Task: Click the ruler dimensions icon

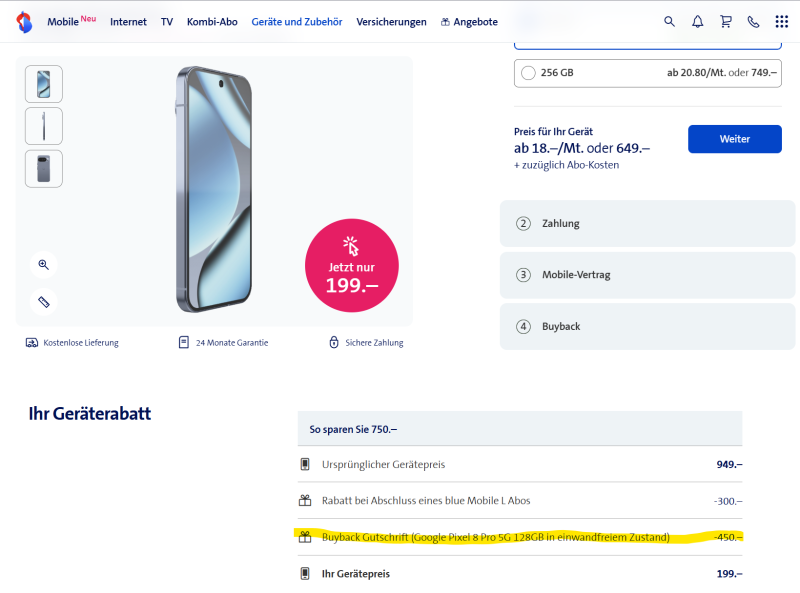Action: (x=44, y=301)
